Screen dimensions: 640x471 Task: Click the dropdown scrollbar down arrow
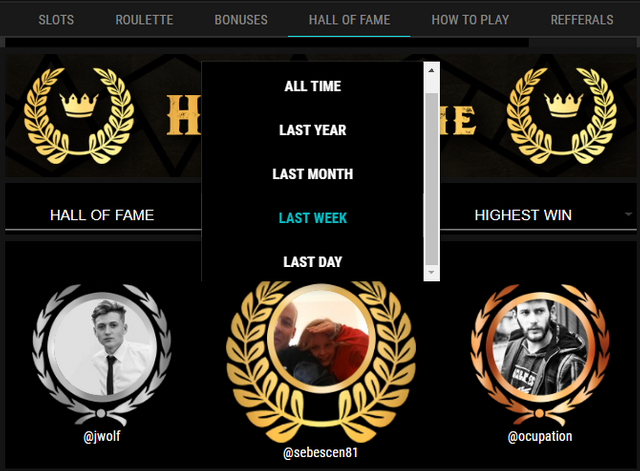pos(431,272)
